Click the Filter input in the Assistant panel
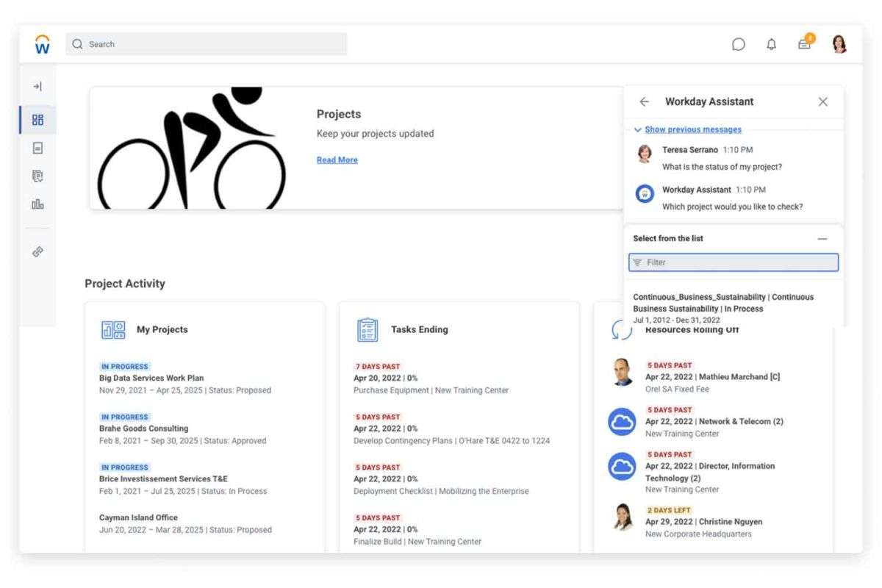Image resolution: width=882 pixels, height=588 pixels. tap(733, 262)
